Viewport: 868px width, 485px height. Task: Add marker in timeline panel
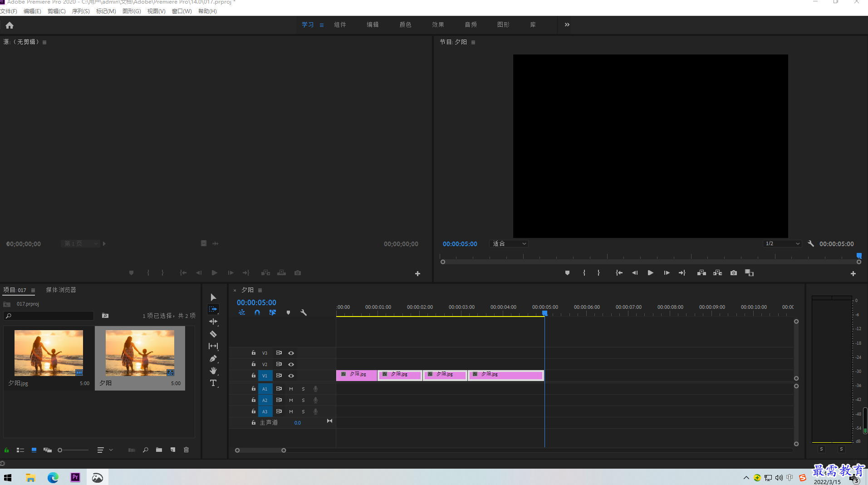pos(288,312)
